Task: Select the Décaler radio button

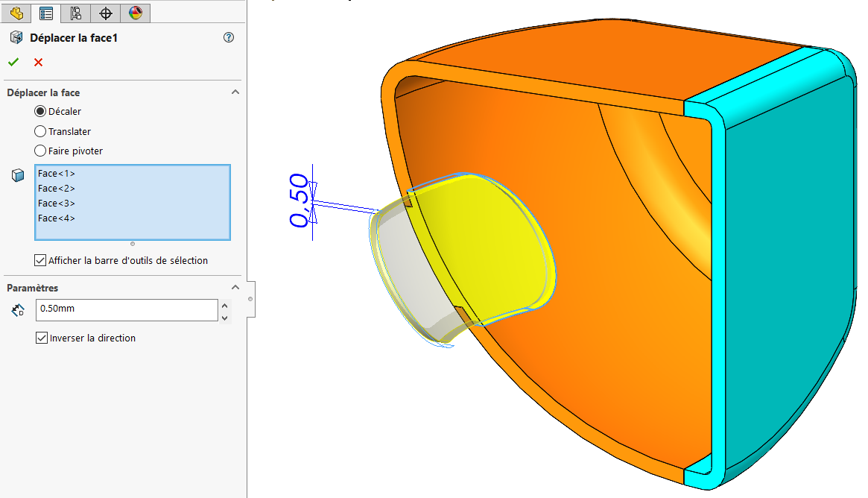Action: pos(40,111)
